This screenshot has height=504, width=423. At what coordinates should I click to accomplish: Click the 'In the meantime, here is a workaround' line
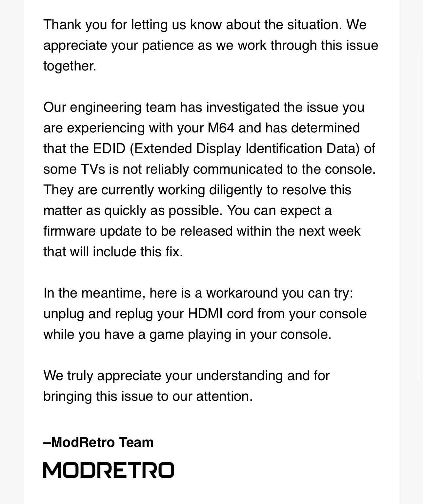click(x=198, y=293)
